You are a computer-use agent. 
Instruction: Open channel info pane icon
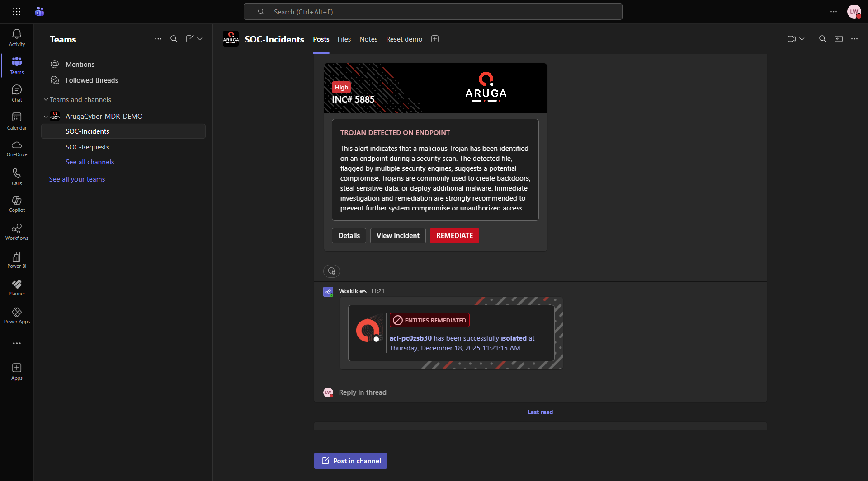click(x=839, y=39)
